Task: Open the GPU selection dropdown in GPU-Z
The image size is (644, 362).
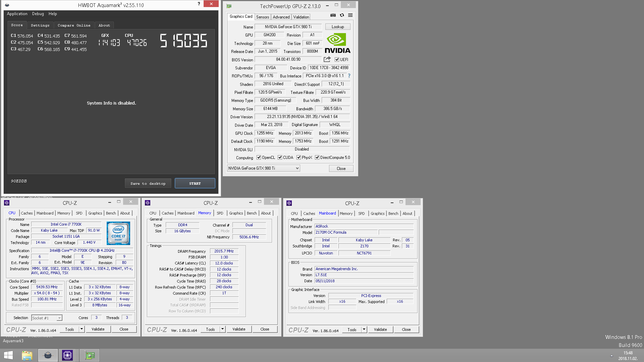Action: [263, 168]
